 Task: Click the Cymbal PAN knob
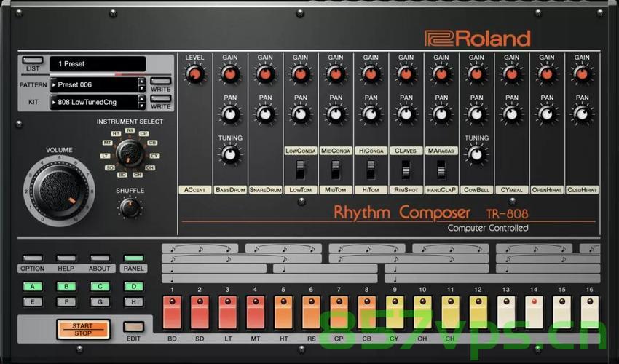(512, 114)
